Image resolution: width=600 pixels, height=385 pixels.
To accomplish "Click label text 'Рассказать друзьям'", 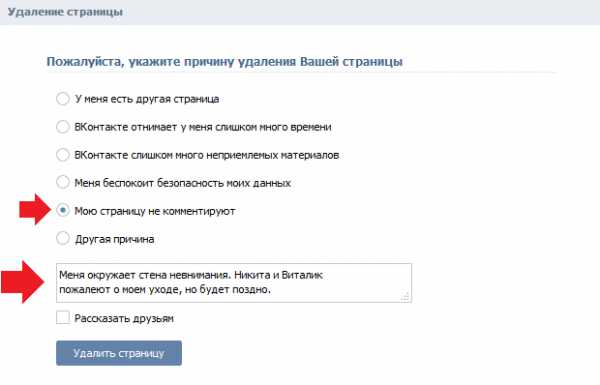I will [124, 318].
